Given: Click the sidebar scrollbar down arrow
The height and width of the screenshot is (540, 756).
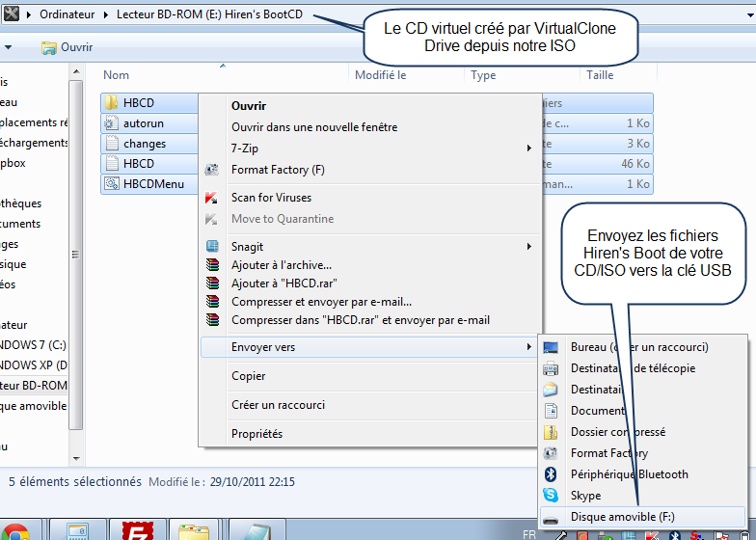Looking at the screenshot, I should (x=76, y=459).
